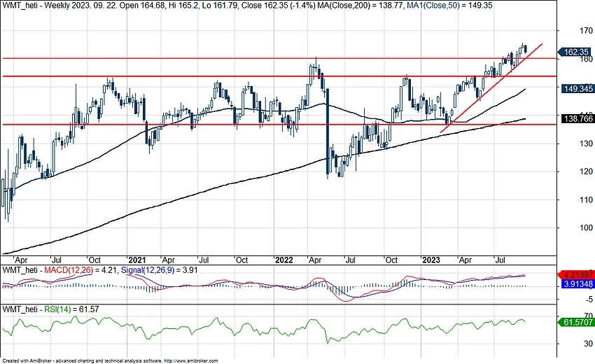The width and height of the screenshot is (595, 364).
Task: Select the RSI(14) = 61.57 indicator label
Action: point(71,309)
